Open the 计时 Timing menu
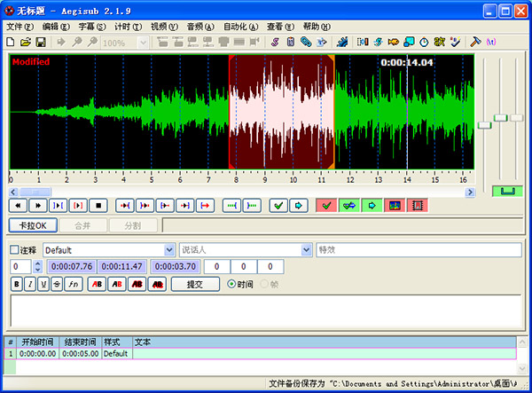This screenshot has height=393, width=532. click(x=128, y=27)
